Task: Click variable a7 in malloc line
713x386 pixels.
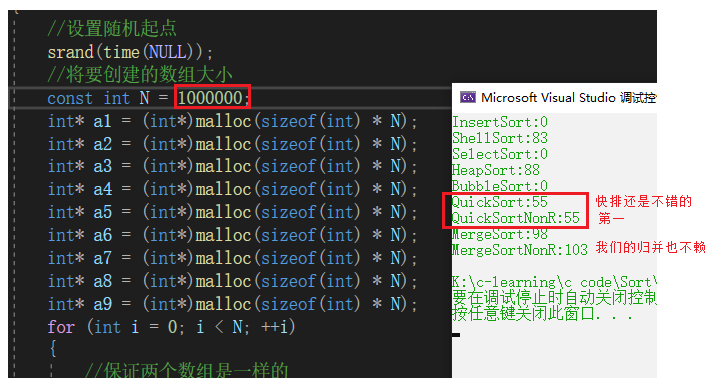Action: (102, 258)
